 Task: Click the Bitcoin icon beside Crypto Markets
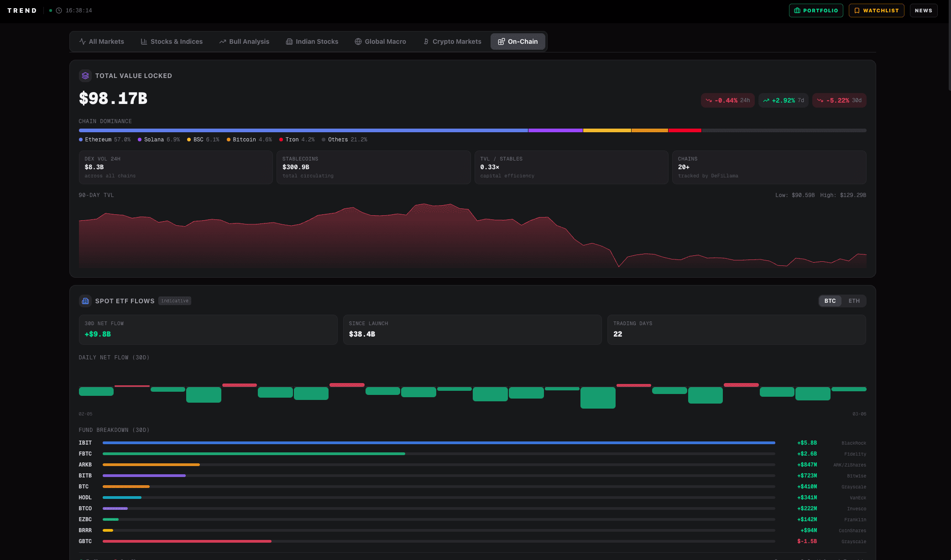tap(426, 41)
